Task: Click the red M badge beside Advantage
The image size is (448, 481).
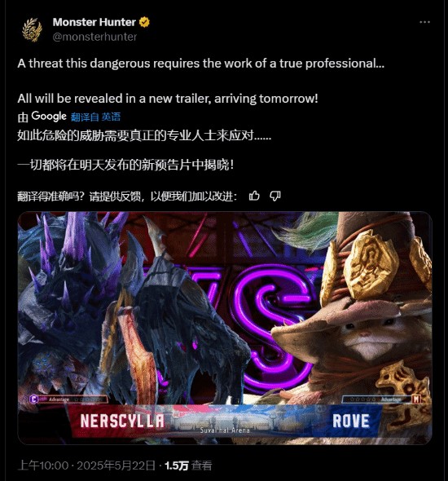Action: click(416, 399)
